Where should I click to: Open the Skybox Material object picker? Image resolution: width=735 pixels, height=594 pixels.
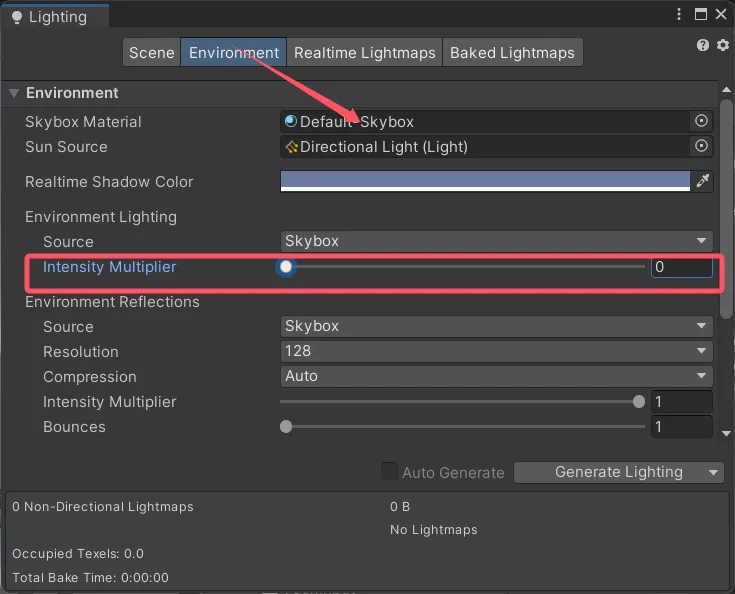pos(702,121)
